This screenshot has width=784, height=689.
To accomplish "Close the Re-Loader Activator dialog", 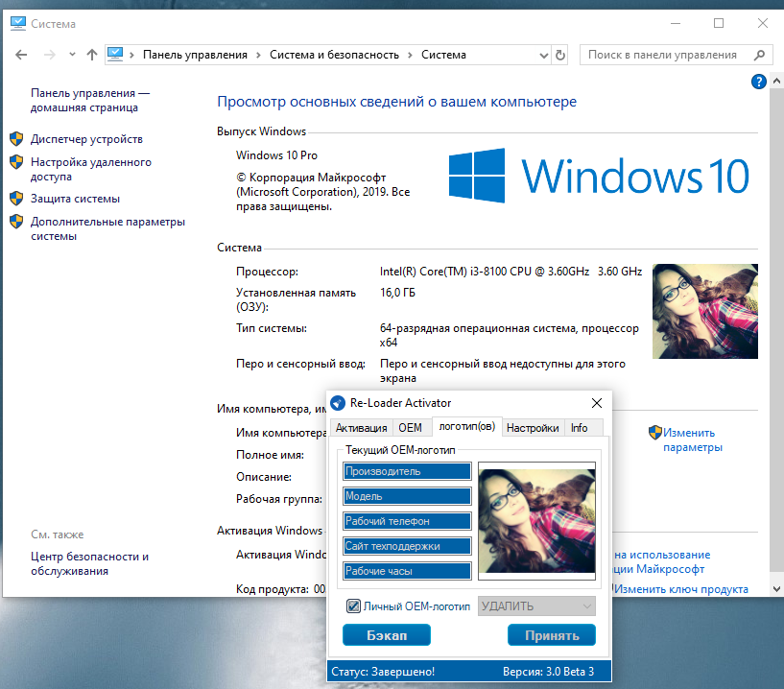I will tap(597, 403).
